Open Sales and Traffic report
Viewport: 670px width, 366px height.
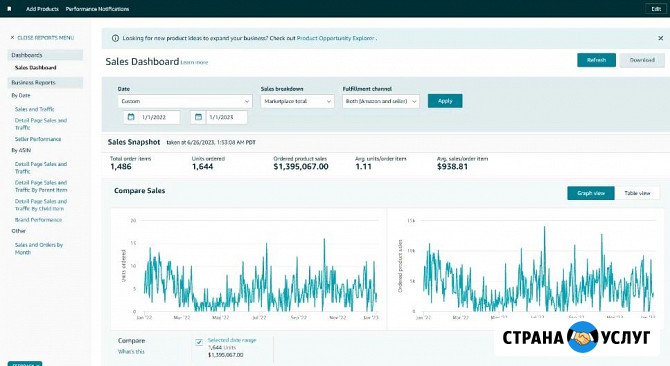pyautogui.click(x=35, y=109)
